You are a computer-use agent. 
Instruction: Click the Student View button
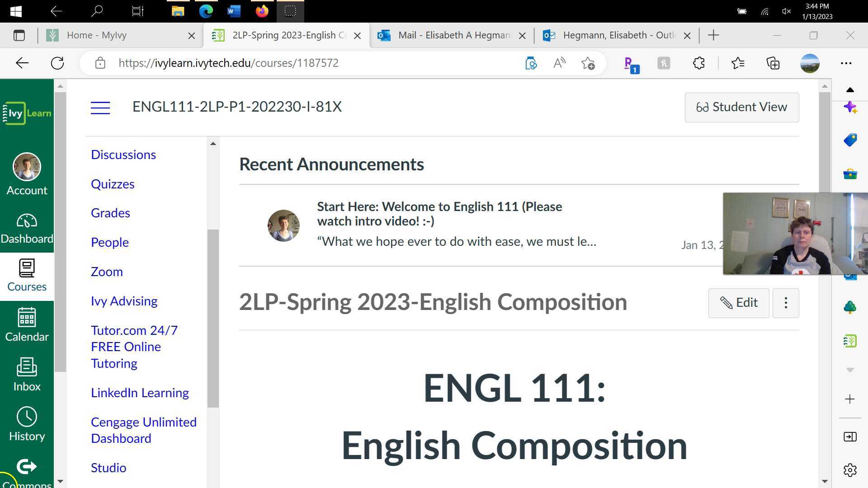point(741,107)
